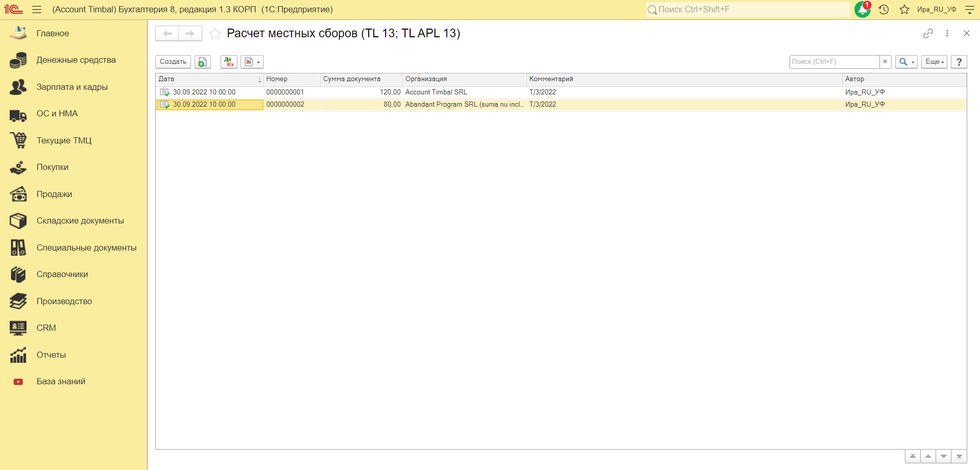
Task: Open the 1C main menu hamburger icon
Action: [x=37, y=10]
